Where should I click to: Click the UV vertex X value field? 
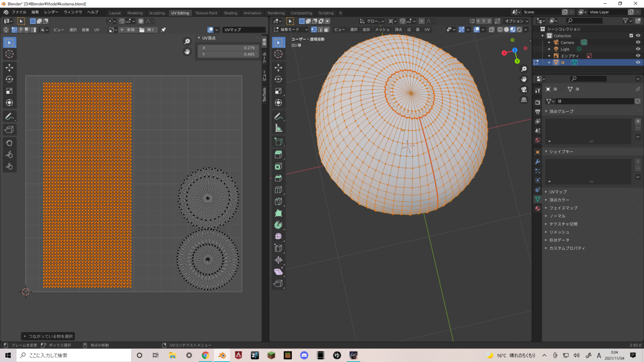point(229,48)
